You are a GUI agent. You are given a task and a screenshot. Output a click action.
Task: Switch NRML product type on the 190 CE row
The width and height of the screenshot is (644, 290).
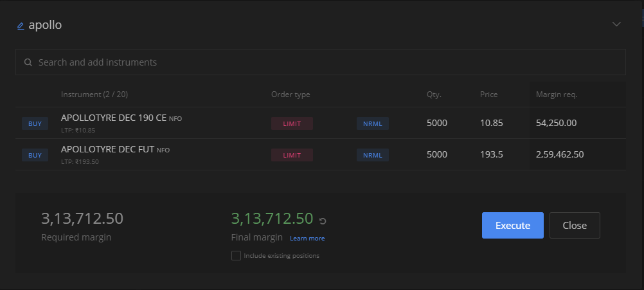pyautogui.click(x=373, y=123)
